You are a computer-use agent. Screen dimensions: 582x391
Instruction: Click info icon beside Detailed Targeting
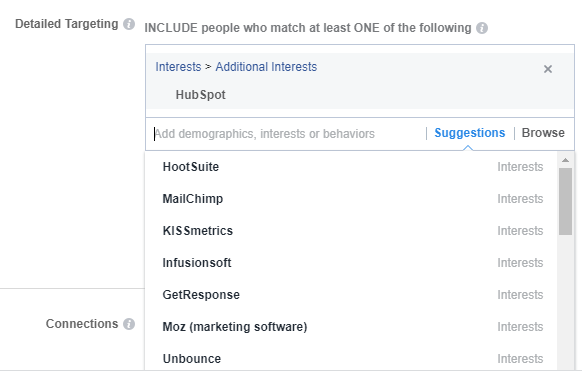pyautogui.click(x=129, y=24)
